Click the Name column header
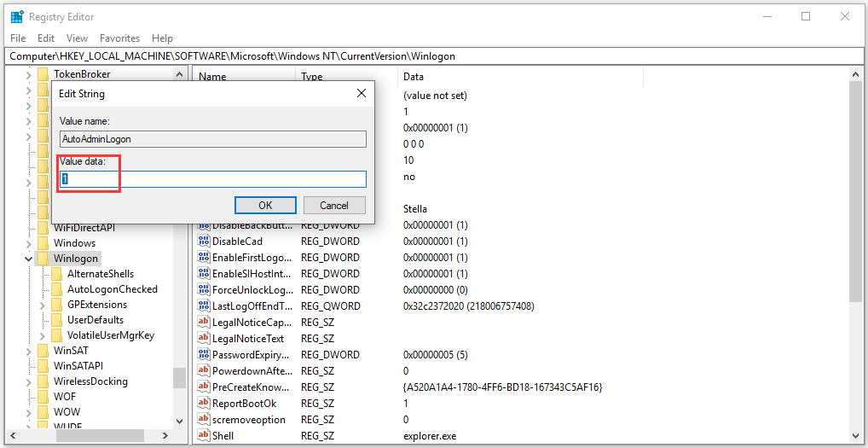The image size is (868, 448). tap(244, 77)
